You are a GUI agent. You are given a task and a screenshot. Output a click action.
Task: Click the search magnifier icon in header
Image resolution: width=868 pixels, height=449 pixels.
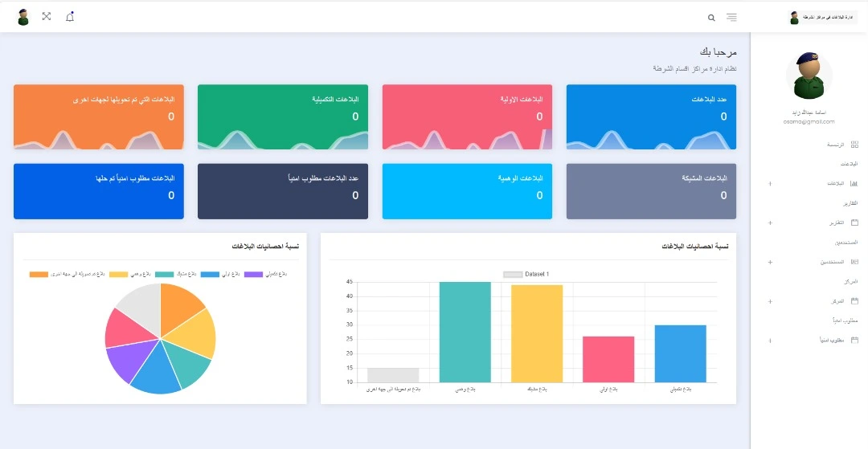tap(711, 17)
